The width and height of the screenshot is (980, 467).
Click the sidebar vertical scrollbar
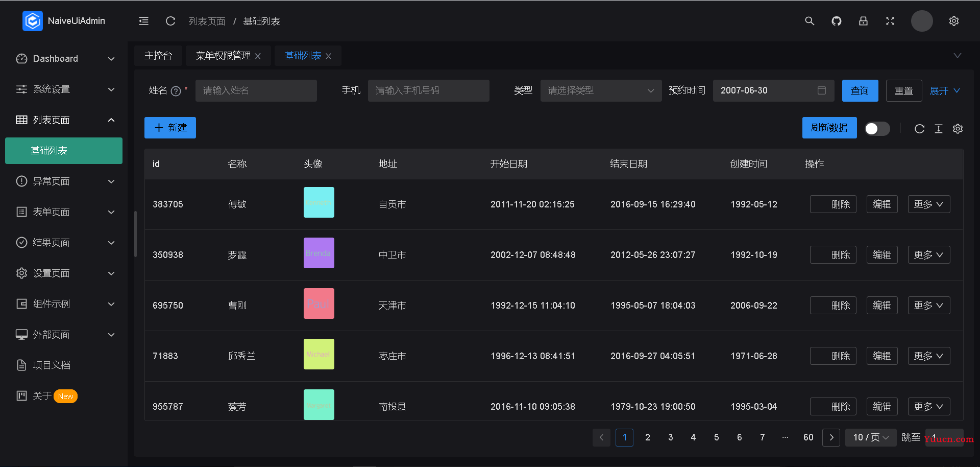pos(135,234)
